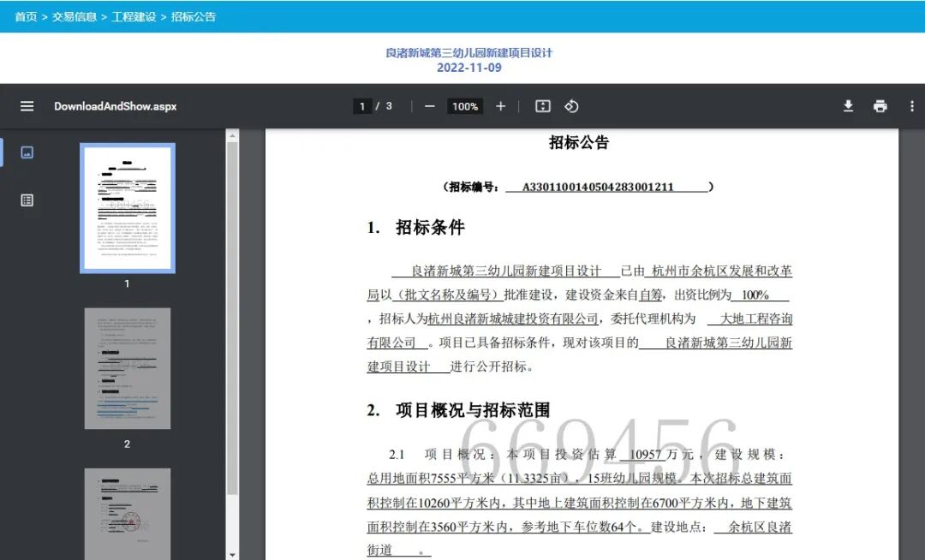Click the thumbnail panel scrollbar down arrow
Image resolution: width=925 pixels, height=560 pixels.
pyautogui.click(x=232, y=555)
